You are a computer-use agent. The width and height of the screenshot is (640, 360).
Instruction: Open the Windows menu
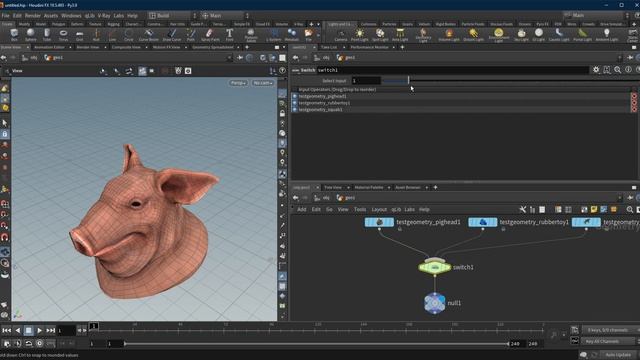[71, 16]
